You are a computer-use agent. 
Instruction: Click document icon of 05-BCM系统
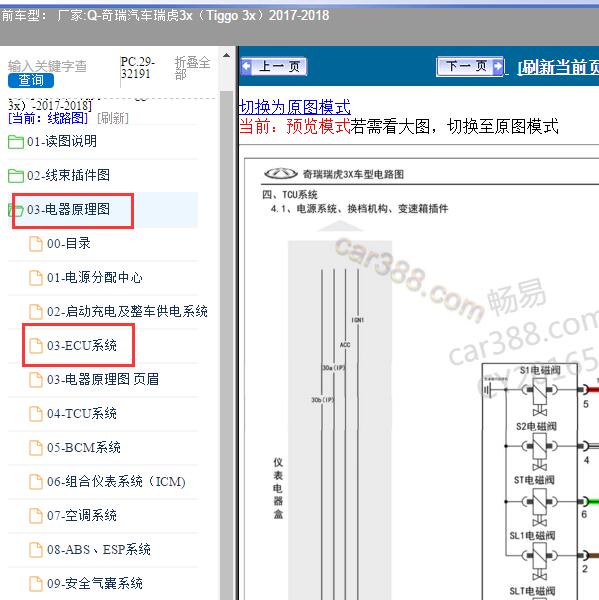coord(36,448)
